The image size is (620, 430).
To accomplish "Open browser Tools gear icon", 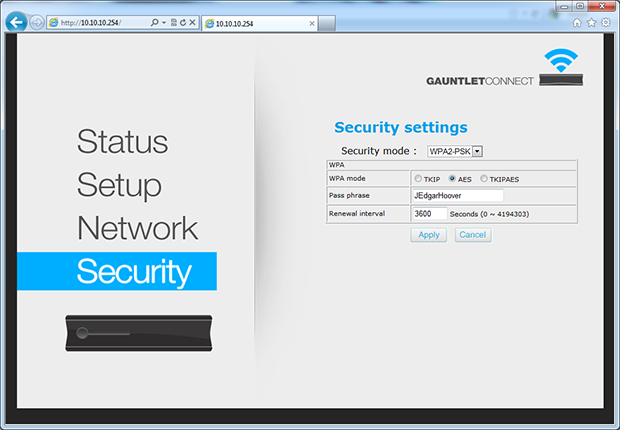I will coord(605,22).
